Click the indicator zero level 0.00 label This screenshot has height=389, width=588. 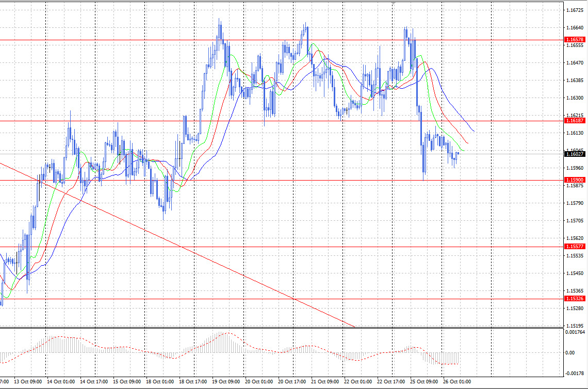click(570, 352)
